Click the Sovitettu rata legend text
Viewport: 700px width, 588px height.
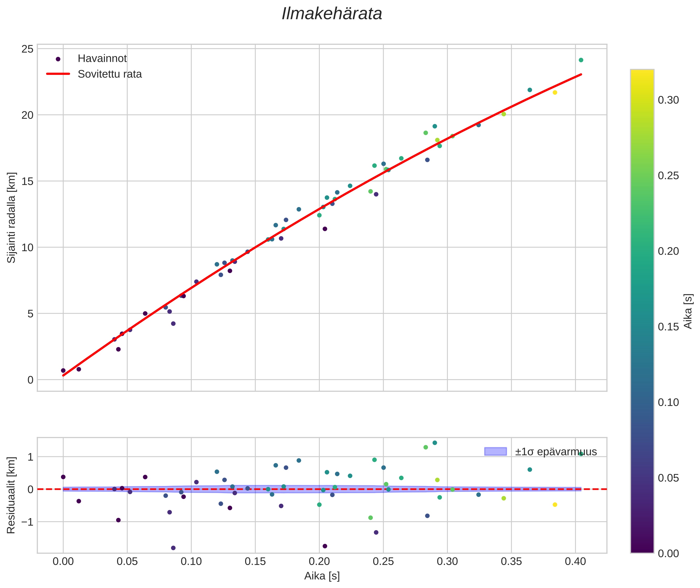110,74
